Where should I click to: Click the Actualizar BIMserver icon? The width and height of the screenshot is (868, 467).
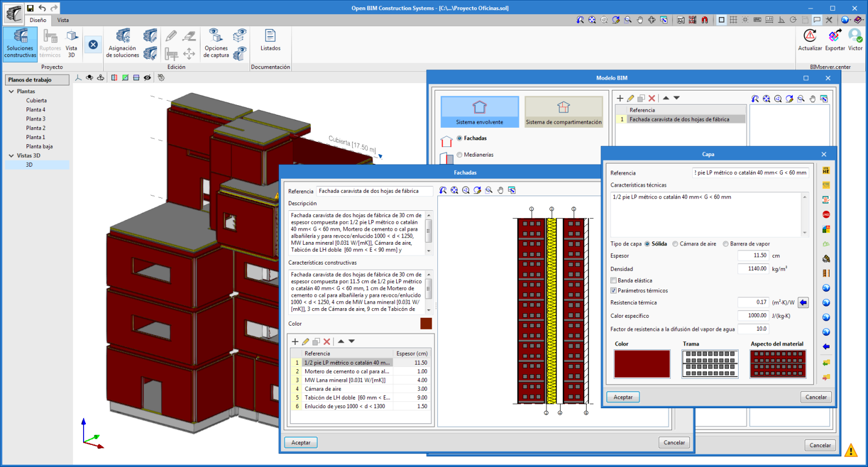pos(810,40)
